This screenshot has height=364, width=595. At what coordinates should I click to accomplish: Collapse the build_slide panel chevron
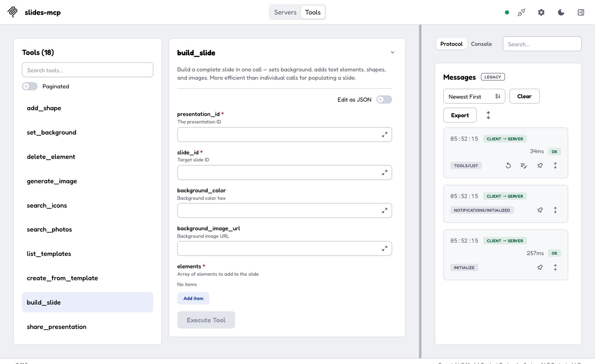392,53
